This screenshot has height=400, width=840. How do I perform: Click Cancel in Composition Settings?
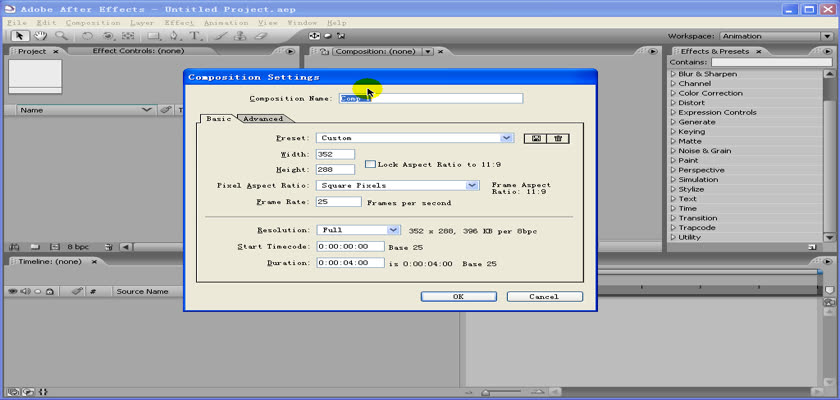point(544,296)
